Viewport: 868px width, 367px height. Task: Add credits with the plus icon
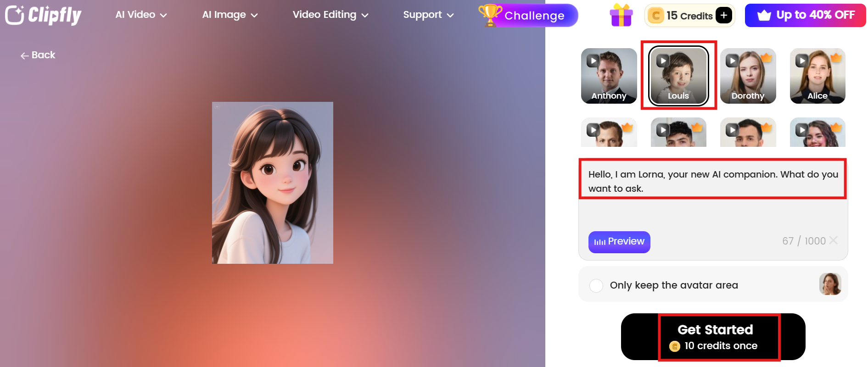[x=724, y=16]
